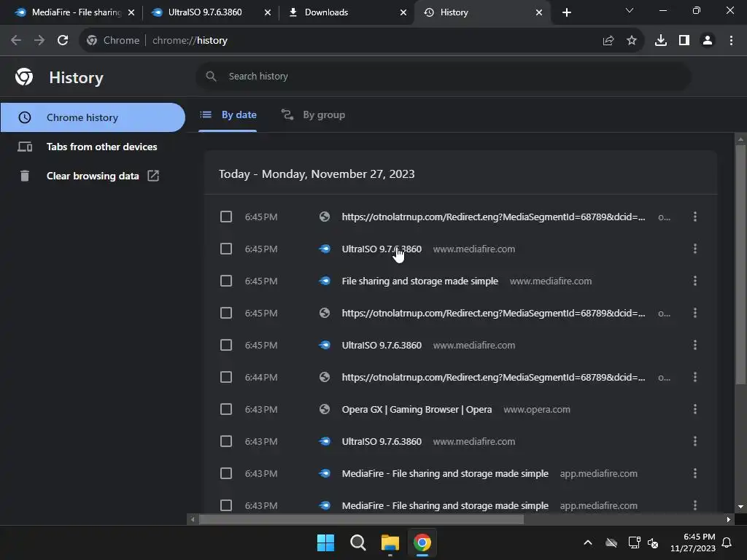Close the MediaFire - File sharing tab
This screenshot has height=560, width=747.
[x=131, y=12]
